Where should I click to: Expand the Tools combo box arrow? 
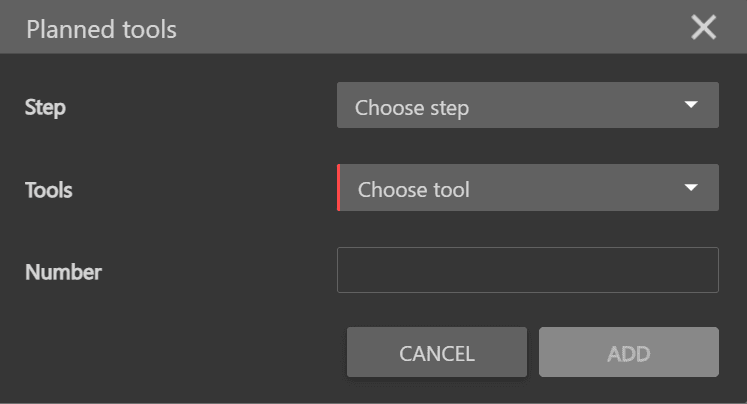689,188
